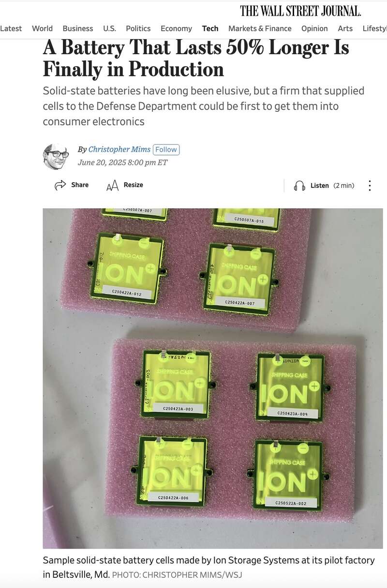Open the Arts section
Viewport: 387px width, 588px height.
tap(345, 29)
